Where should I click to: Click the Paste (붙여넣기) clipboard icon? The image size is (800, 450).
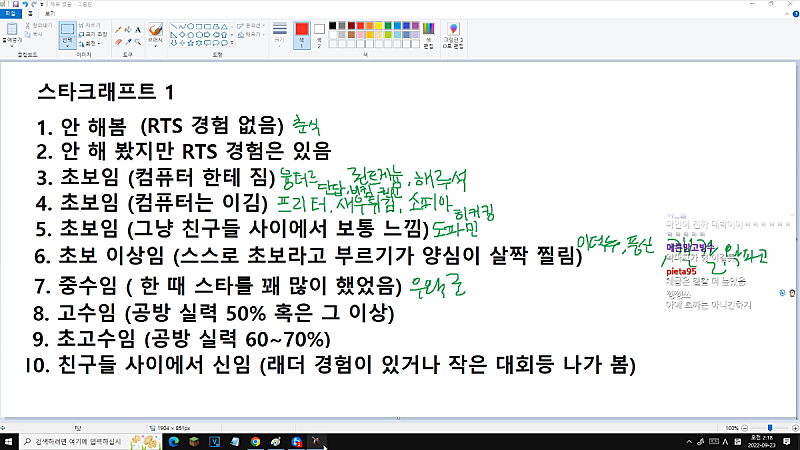pyautogui.click(x=12, y=29)
